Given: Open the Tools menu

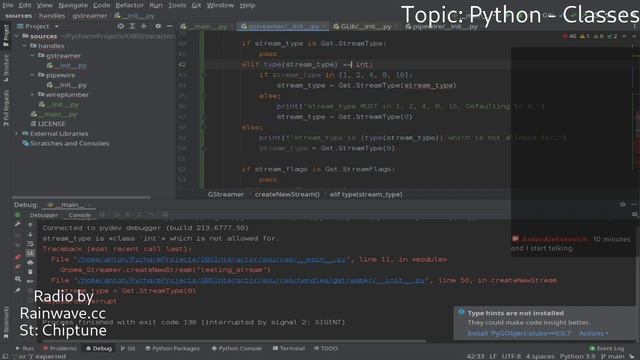Looking at the screenshot, I should [177, 5].
